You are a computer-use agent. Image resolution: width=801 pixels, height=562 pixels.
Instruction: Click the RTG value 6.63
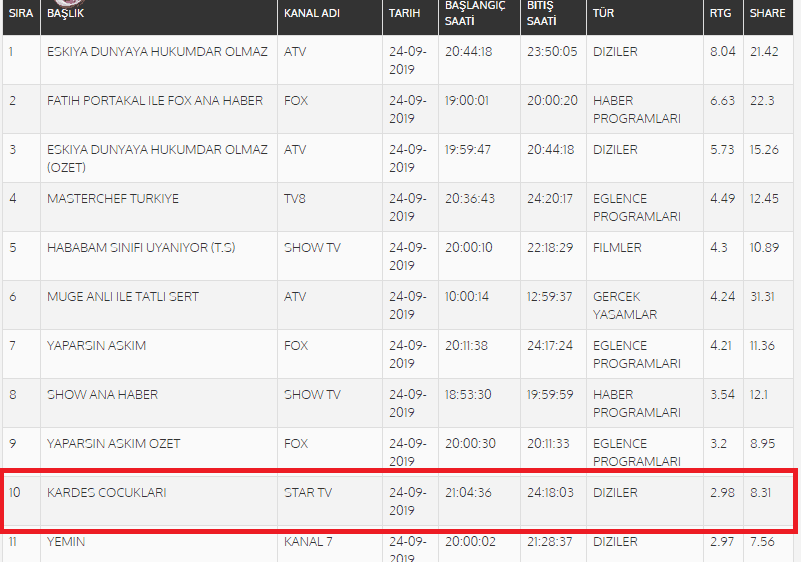click(x=722, y=101)
